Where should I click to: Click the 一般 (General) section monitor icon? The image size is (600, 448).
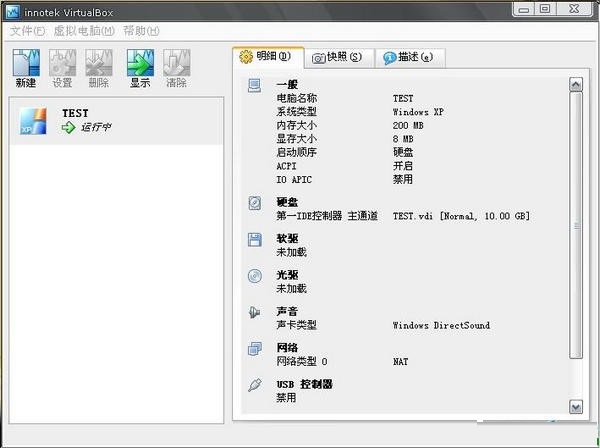coord(254,86)
